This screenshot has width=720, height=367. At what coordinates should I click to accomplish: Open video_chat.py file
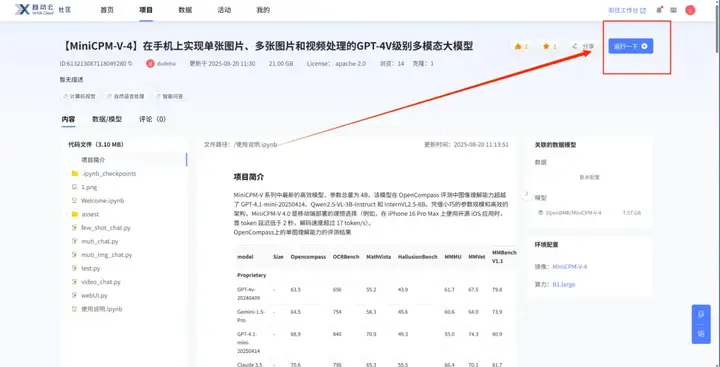pyautogui.click(x=101, y=282)
